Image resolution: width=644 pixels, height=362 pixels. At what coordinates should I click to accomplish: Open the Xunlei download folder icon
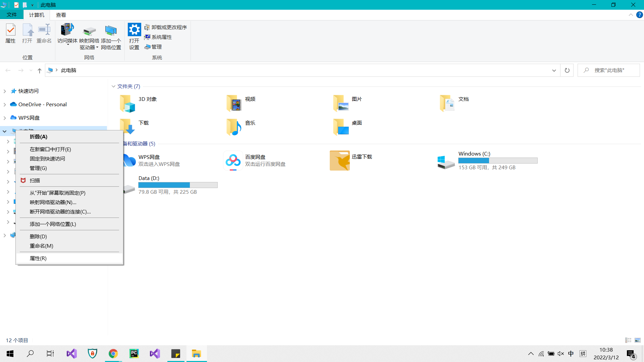pos(339,161)
